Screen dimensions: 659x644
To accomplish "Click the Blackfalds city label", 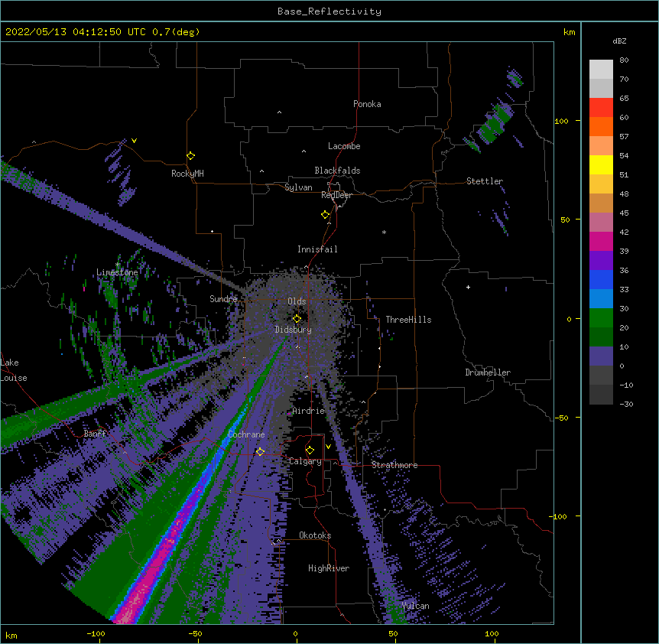I will click(337, 171).
